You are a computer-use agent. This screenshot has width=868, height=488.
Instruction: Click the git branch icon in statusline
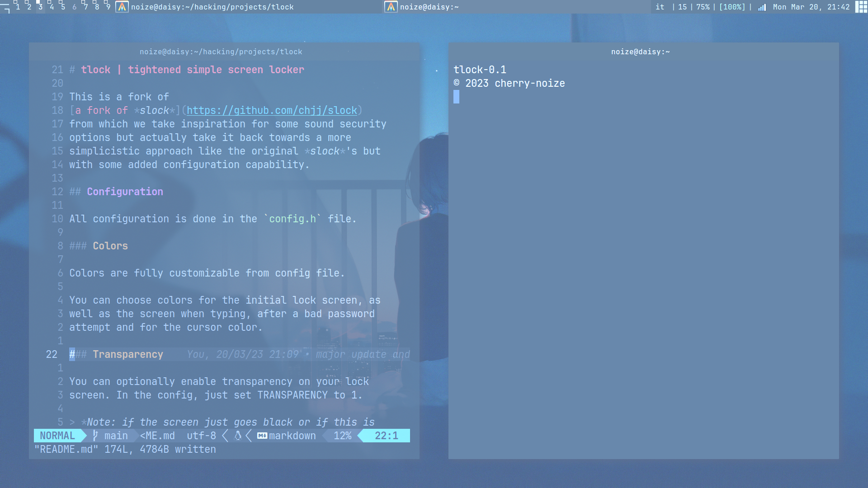(x=95, y=436)
